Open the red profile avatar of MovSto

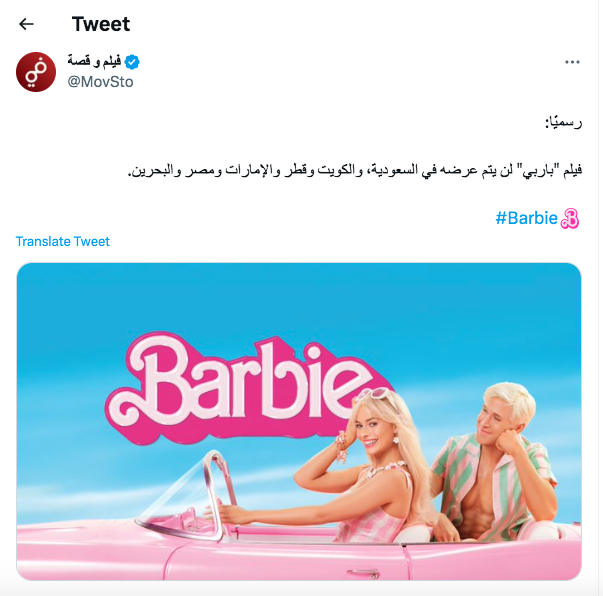click(36, 72)
